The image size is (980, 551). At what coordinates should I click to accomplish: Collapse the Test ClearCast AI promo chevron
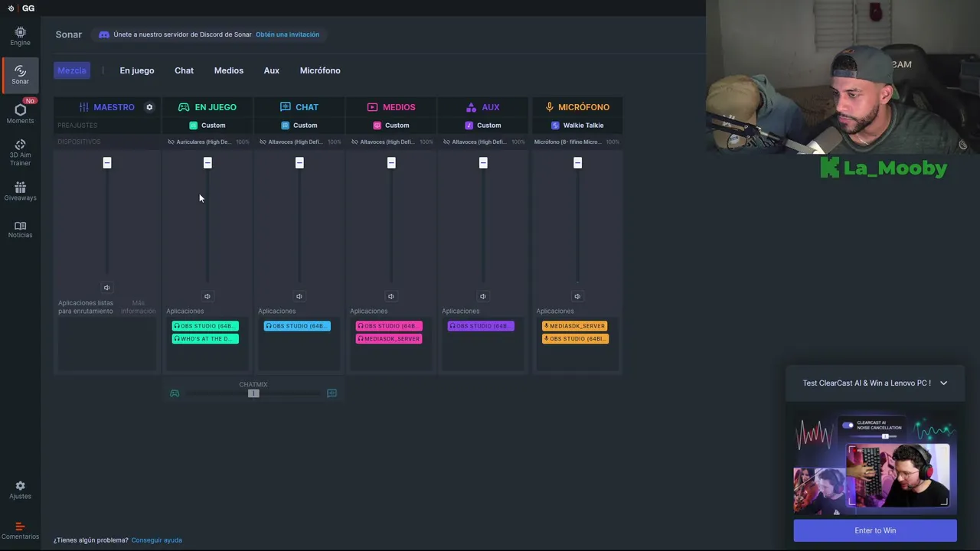pos(943,383)
